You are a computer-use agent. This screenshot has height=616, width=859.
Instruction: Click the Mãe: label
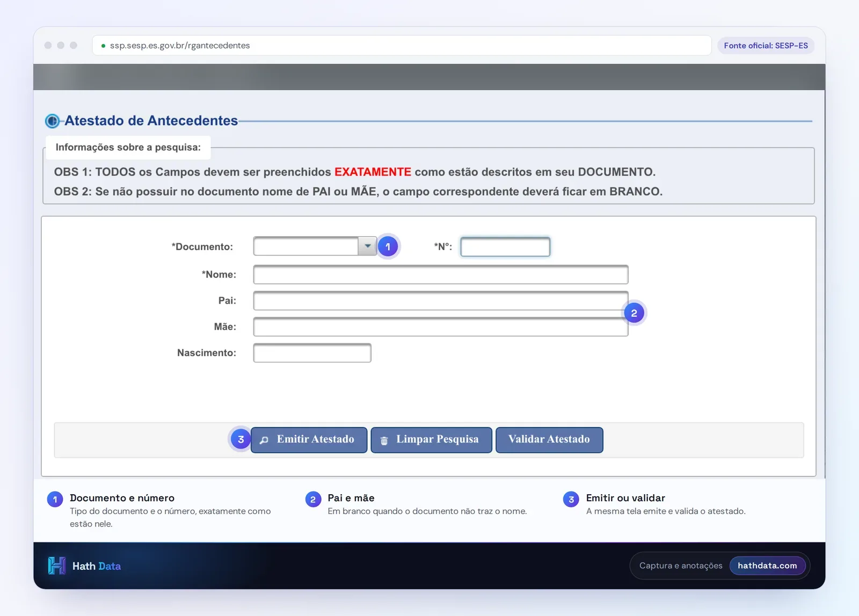coord(225,327)
